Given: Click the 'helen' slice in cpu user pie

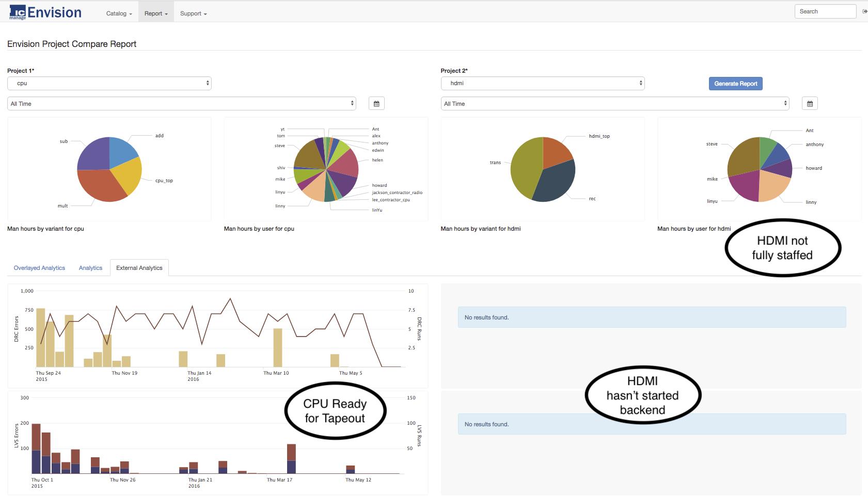Looking at the screenshot, I should click(346, 163).
